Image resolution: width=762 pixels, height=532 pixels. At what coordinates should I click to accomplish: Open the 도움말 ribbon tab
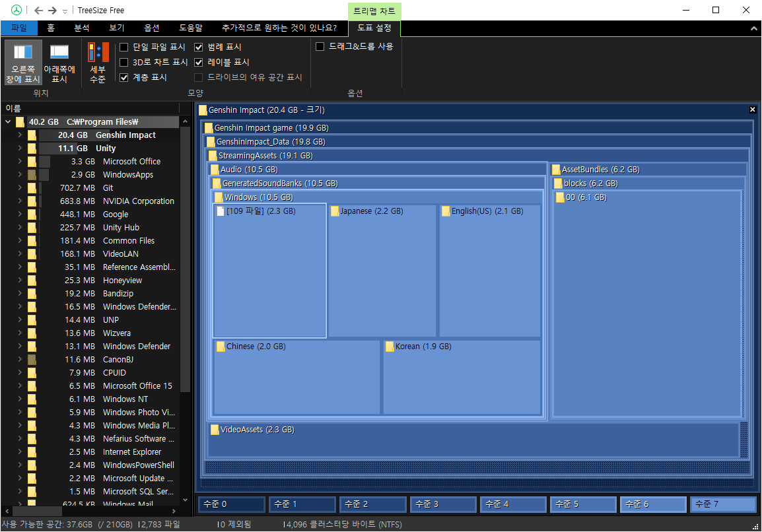(190, 28)
